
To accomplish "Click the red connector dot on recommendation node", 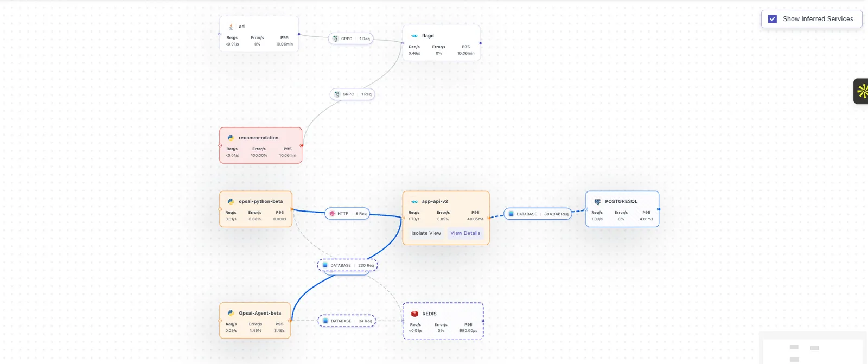I will click(x=302, y=145).
